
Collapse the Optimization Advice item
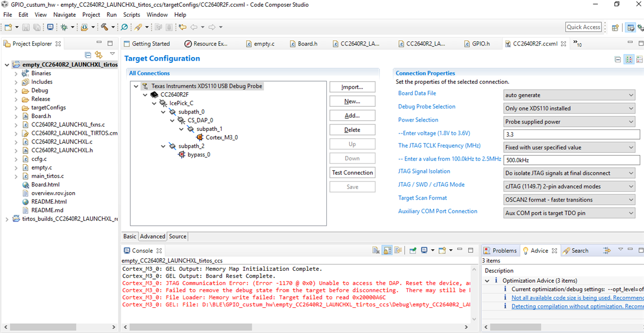point(487,281)
